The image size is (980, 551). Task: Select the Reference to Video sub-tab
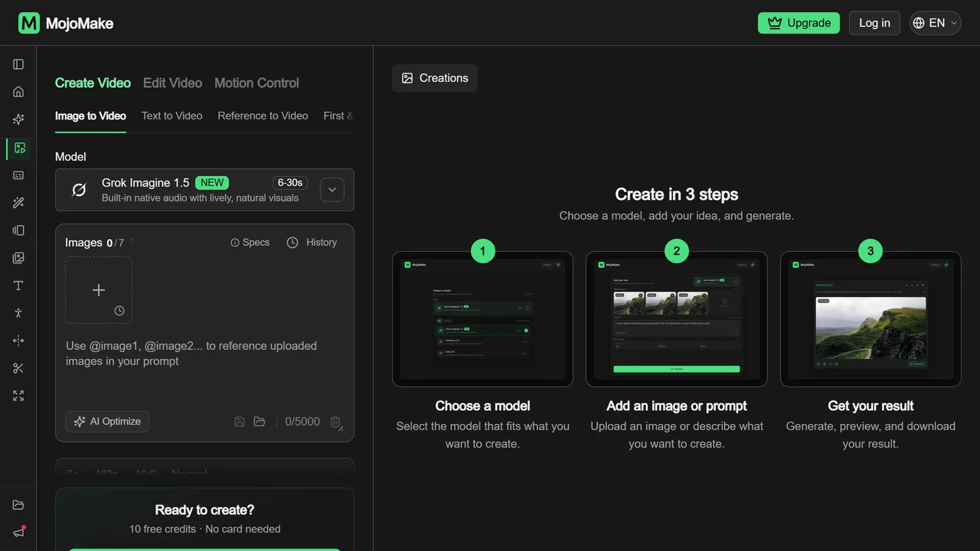point(263,116)
